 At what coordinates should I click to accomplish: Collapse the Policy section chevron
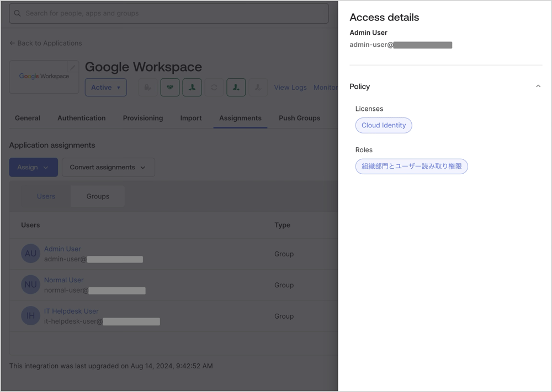coord(538,86)
